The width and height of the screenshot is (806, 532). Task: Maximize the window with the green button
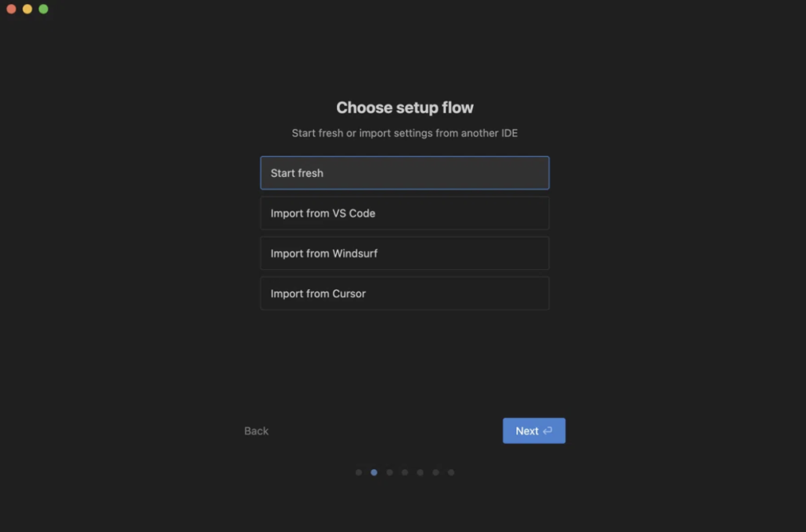pyautogui.click(x=43, y=9)
